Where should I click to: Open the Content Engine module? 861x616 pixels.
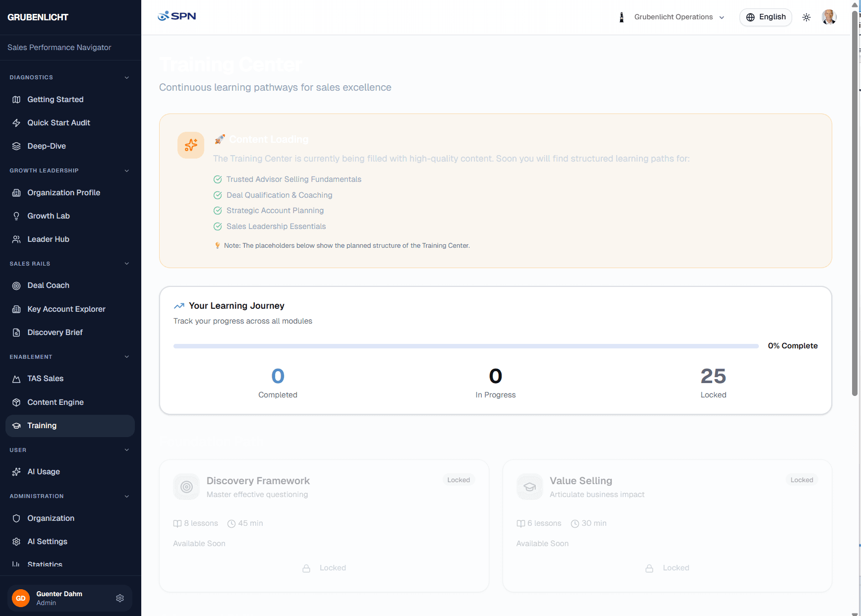pyautogui.click(x=55, y=402)
